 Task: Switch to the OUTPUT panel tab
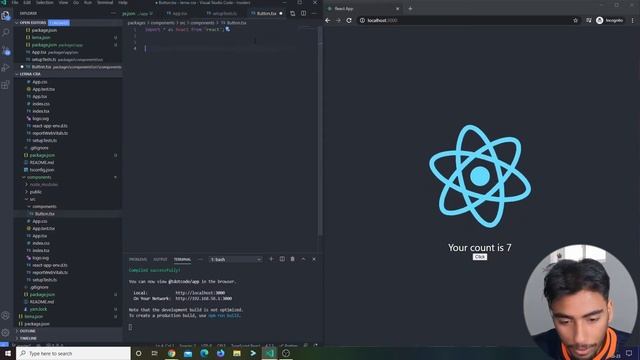click(x=160, y=260)
